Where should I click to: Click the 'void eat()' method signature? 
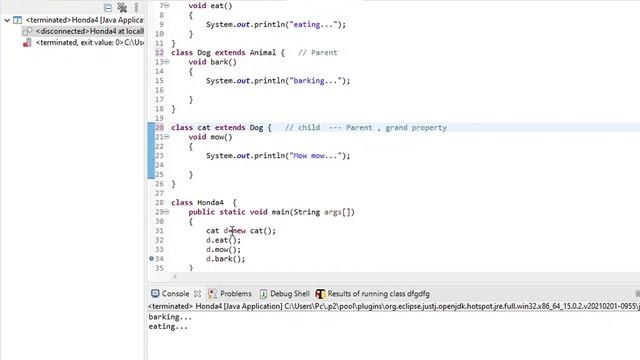click(x=210, y=6)
